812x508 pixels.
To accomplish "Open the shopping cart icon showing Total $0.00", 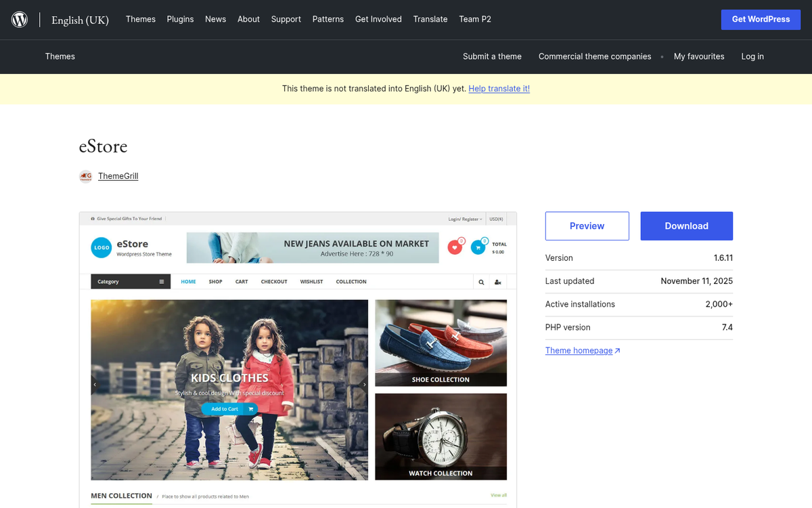I will point(478,248).
